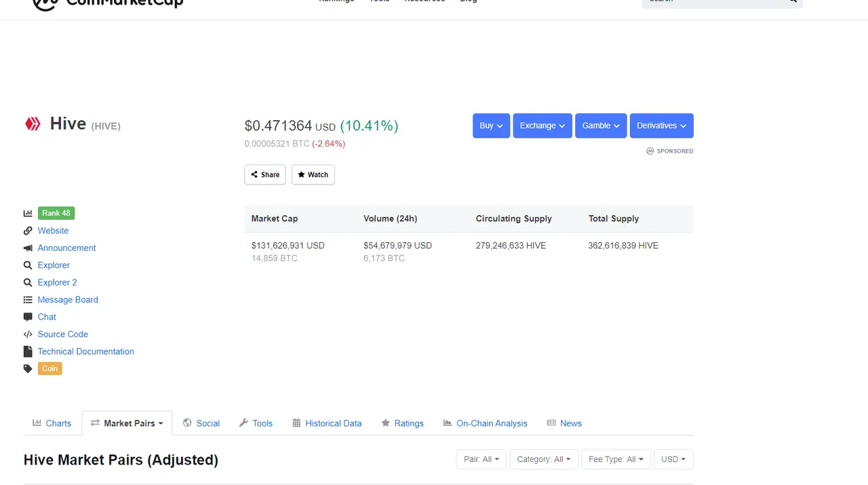Click the list icon beside Message Board
This screenshot has height=485, width=868.
pyautogui.click(x=28, y=300)
